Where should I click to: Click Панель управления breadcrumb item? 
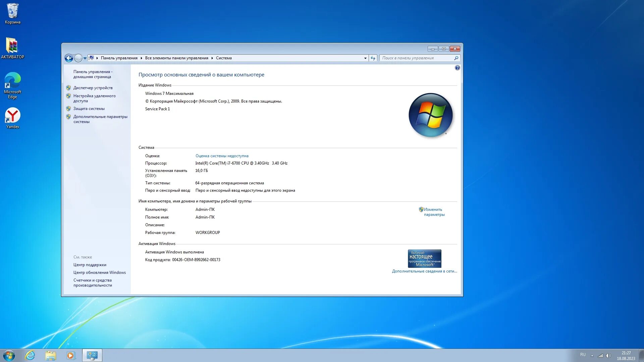pos(119,58)
